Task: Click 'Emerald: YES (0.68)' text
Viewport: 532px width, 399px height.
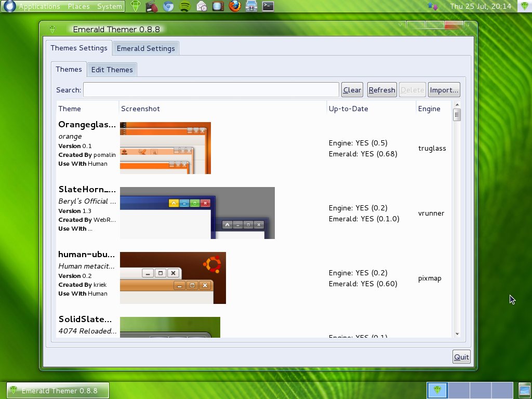Action: point(363,154)
